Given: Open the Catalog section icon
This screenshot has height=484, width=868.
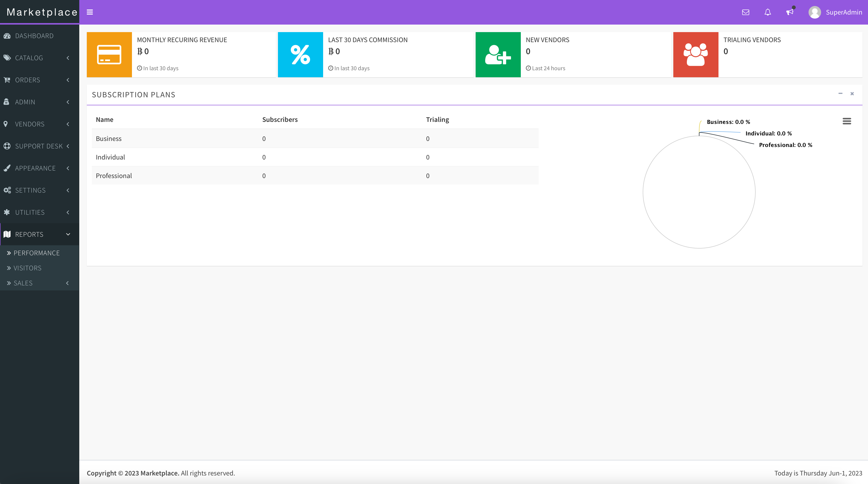Looking at the screenshot, I should (x=8, y=58).
